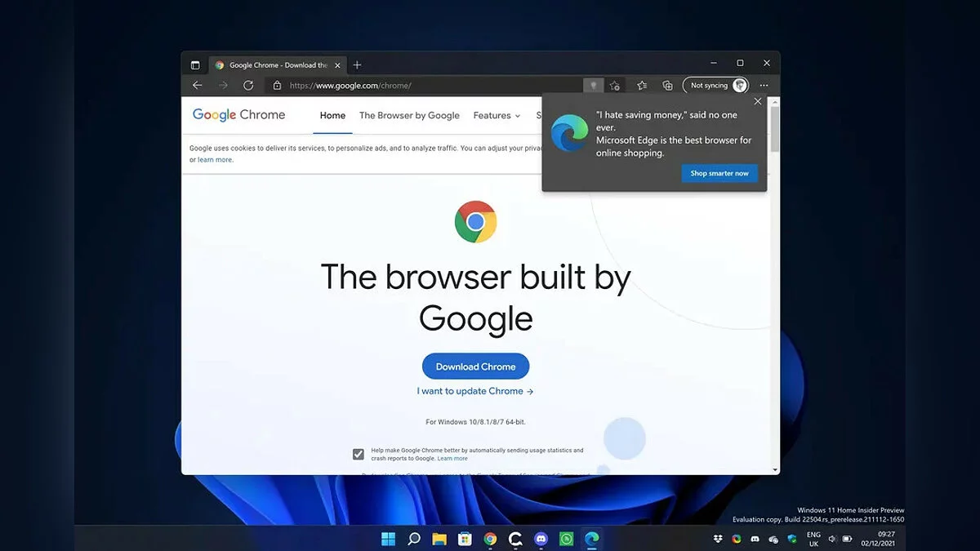980x551 pixels.
Task: Open the green app icon on taskbar
Action: (566, 539)
